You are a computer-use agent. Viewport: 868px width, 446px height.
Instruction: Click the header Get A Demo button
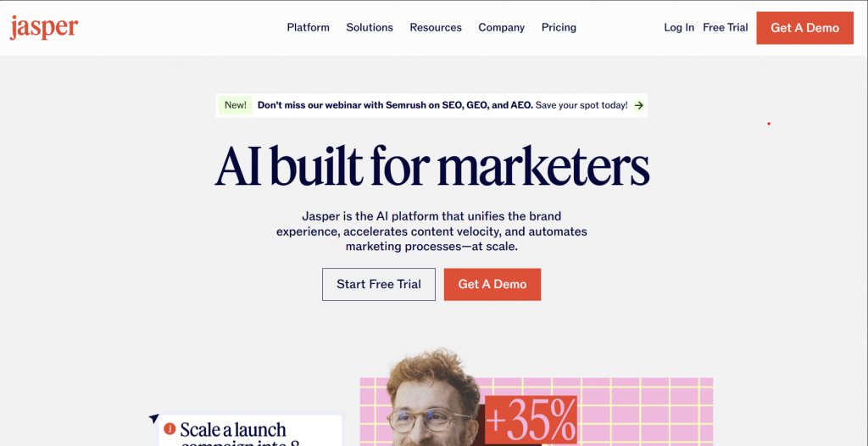(805, 28)
